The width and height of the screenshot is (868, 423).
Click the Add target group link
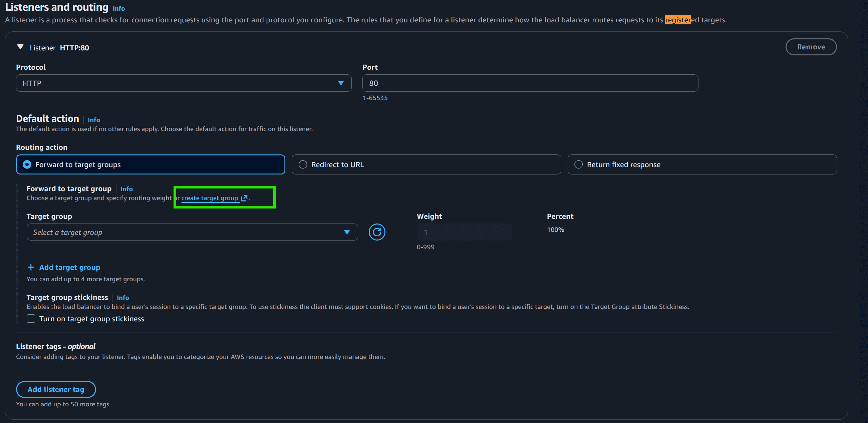tap(70, 268)
